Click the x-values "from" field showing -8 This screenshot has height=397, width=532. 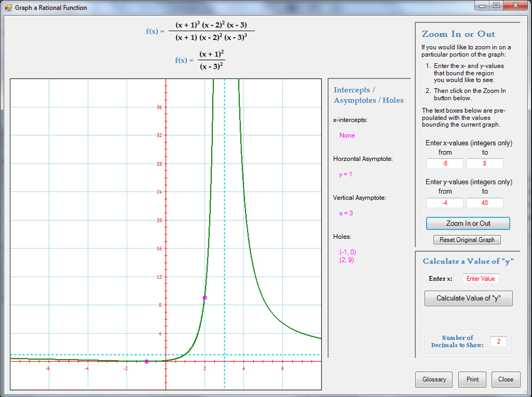445,164
